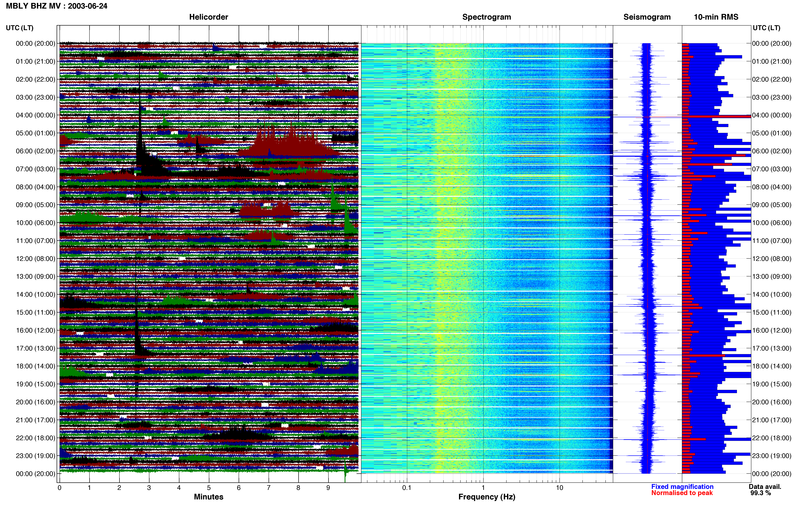Click '22:00 (18:00)' on the right time axis
Viewport: 812px width, 508px height.
point(772,438)
